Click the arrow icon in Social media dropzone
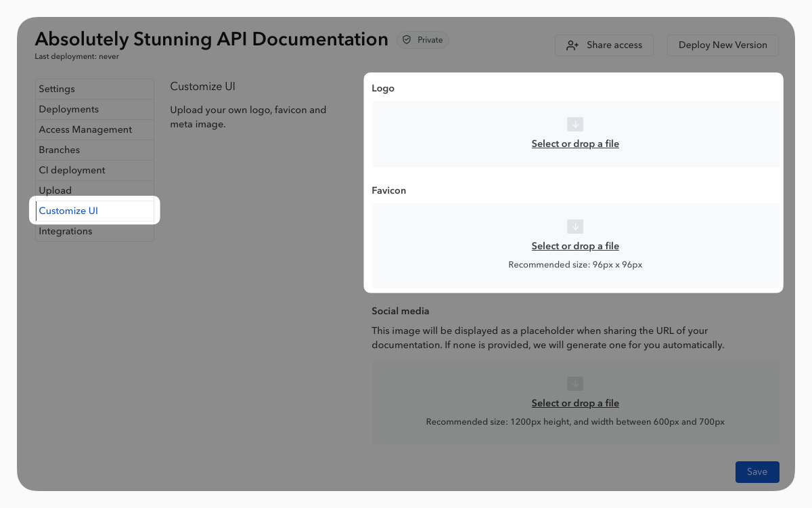812x508 pixels. pos(575,384)
